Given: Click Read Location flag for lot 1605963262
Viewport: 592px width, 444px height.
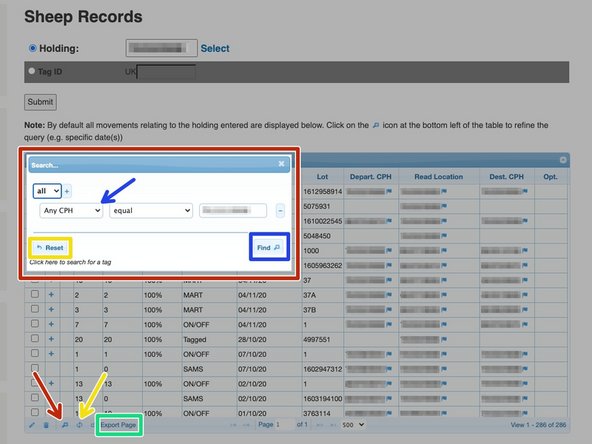Looking at the screenshot, I should tap(444, 265).
